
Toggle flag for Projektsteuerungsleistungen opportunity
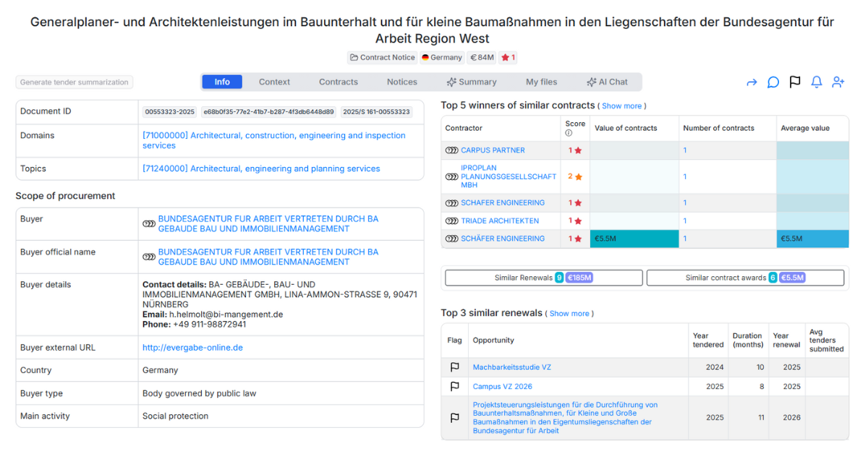[x=454, y=418]
